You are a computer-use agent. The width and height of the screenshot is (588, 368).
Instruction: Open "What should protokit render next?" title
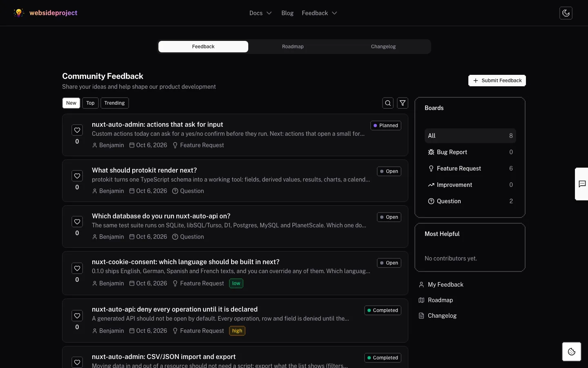click(144, 170)
